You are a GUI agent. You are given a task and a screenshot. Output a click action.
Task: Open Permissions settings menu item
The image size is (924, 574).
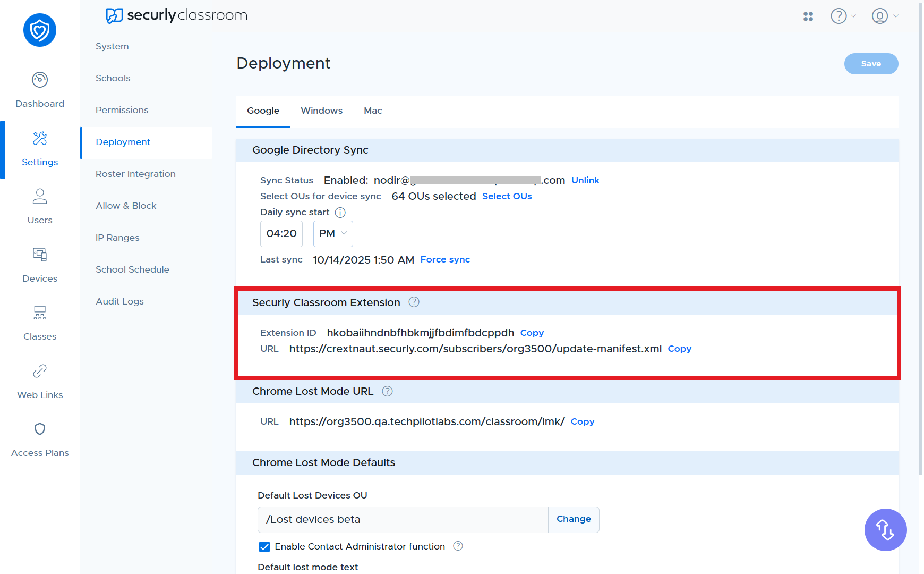tap(122, 110)
